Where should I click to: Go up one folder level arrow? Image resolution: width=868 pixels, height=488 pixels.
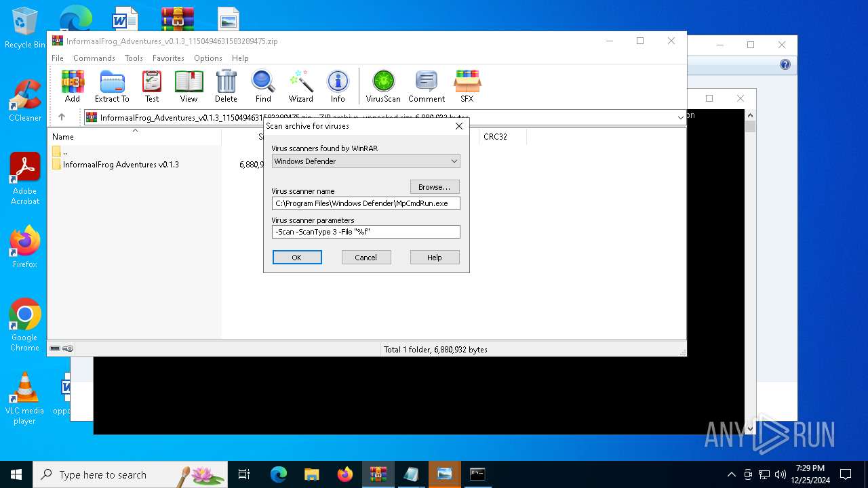[62, 117]
